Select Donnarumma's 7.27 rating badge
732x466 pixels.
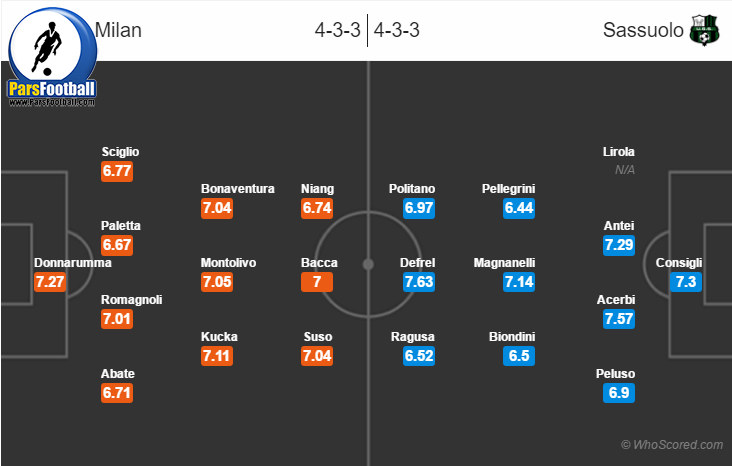(x=50, y=282)
